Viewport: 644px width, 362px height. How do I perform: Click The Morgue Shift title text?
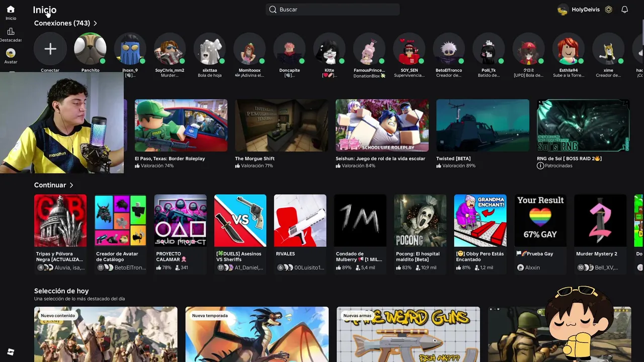tap(255, 158)
